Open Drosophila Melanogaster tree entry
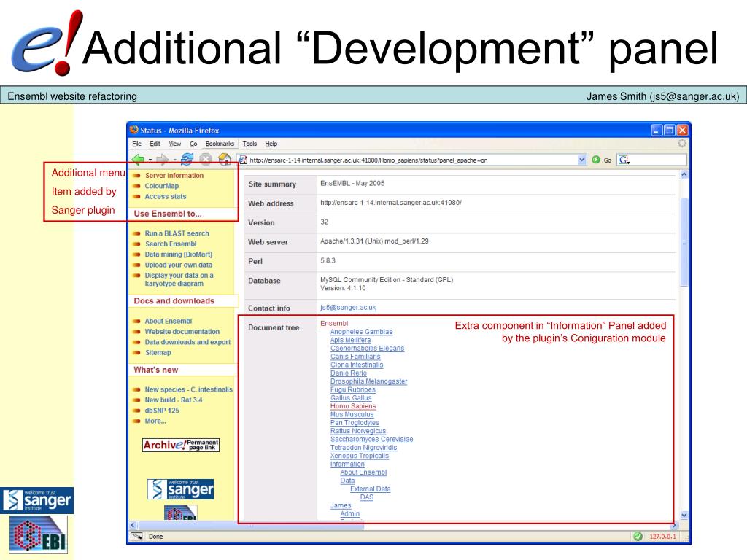This screenshot has height=560, width=747. pos(368,381)
